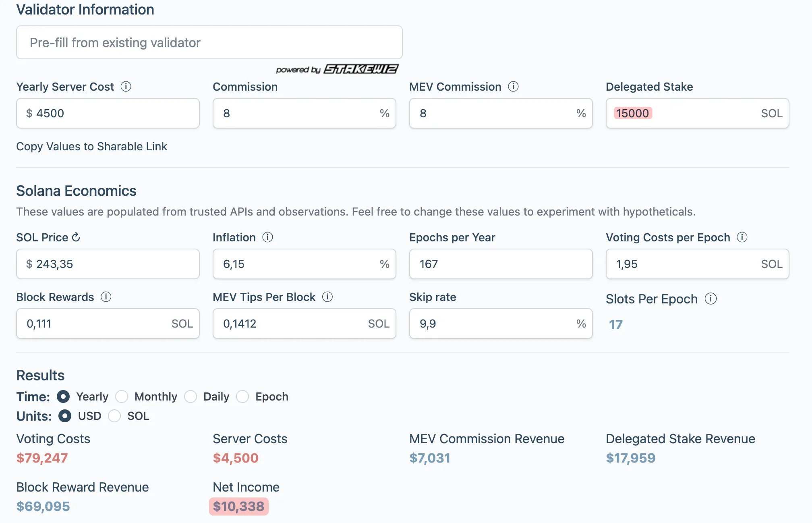Viewport: 812px width, 523px height.
Task: Click Block Rewards info icon
Action: (x=106, y=297)
